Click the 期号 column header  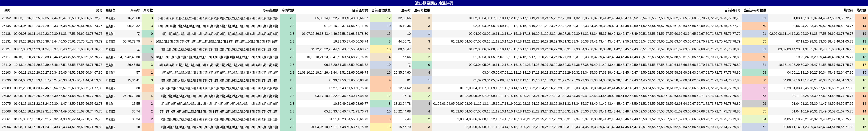[7, 11]
